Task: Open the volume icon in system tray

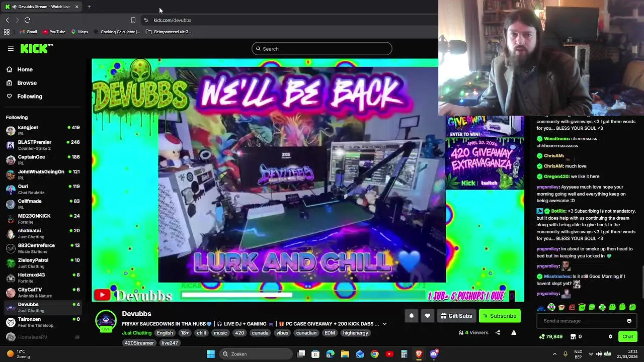Action: 600,354
